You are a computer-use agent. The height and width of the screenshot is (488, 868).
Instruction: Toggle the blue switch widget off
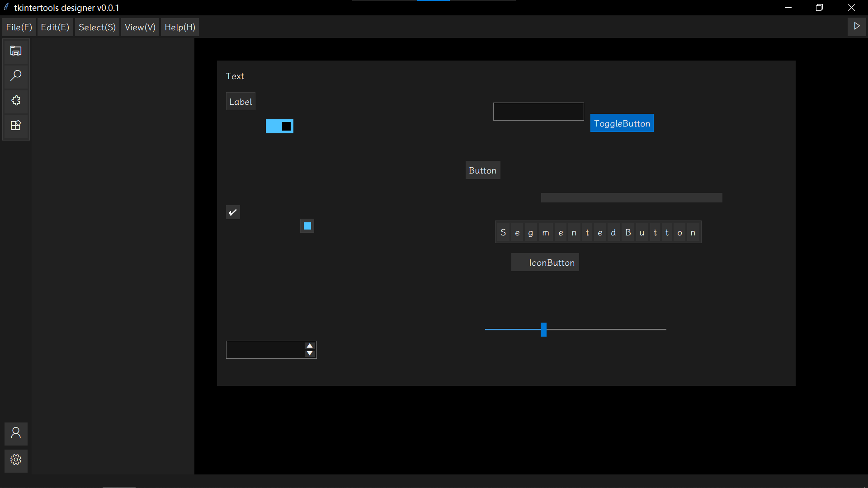(x=279, y=127)
